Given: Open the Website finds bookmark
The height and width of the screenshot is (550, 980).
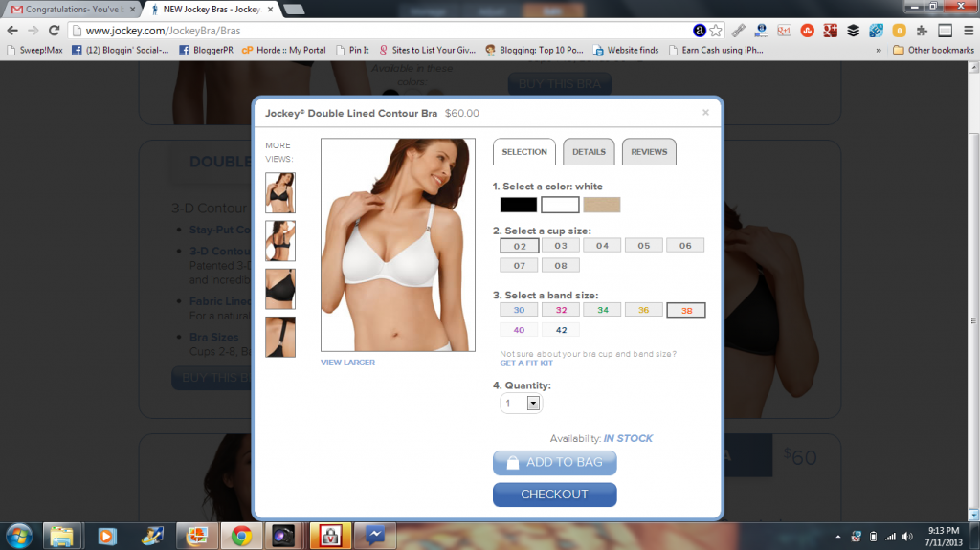Looking at the screenshot, I should (x=626, y=50).
